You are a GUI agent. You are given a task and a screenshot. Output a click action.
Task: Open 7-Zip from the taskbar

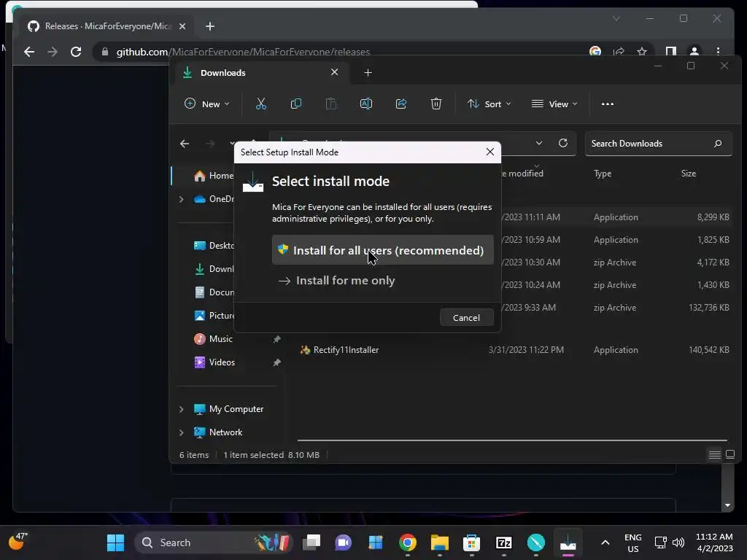pyautogui.click(x=503, y=542)
